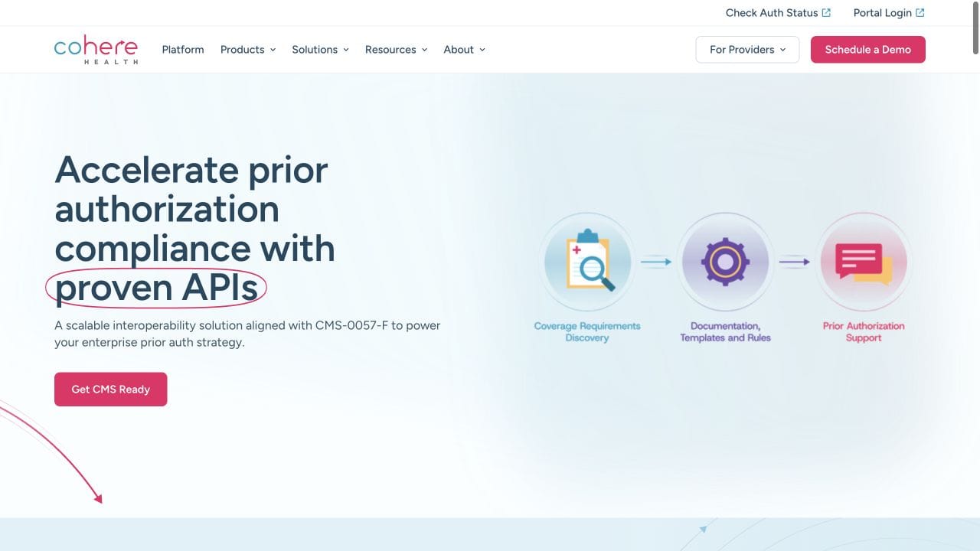The image size is (980, 551).
Task: Click the clipboard magnifier Coverage Requirements icon
Action: (x=587, y=262)
